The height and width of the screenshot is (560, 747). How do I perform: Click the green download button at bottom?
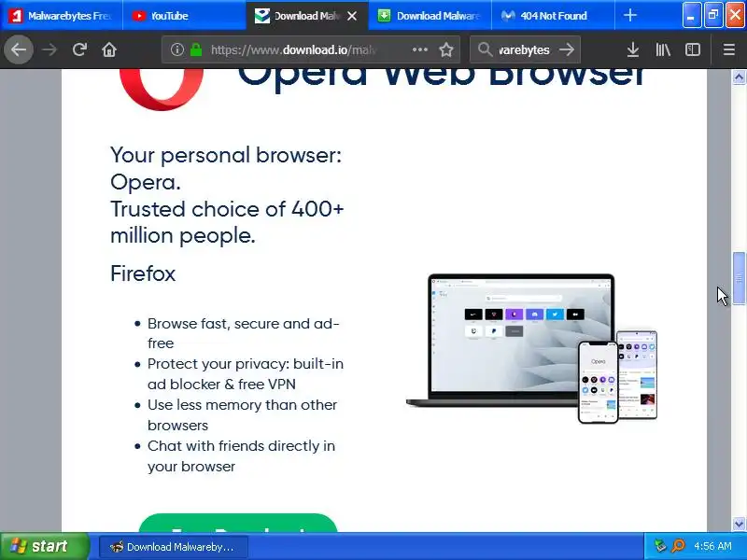(238, 523)
